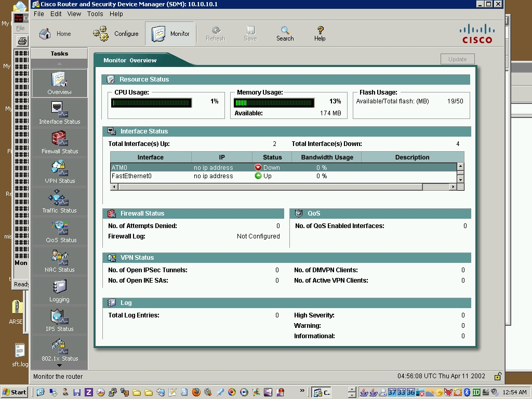Open the Overview monitor task

[x=59, y=83]
